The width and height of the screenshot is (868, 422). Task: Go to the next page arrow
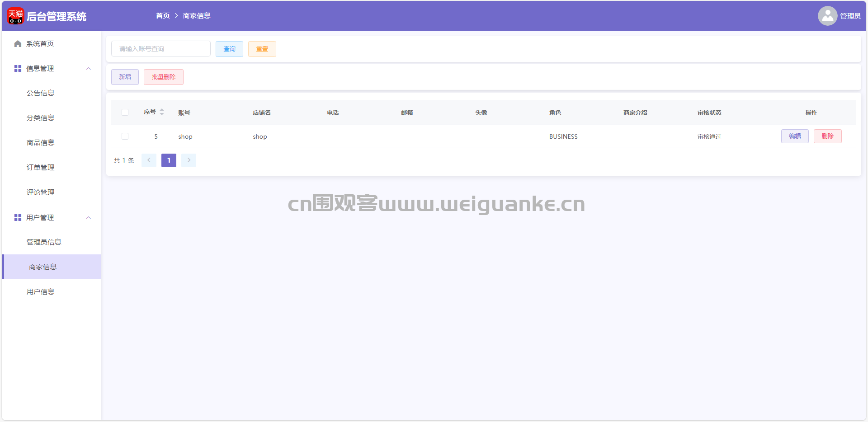[189, 160]
